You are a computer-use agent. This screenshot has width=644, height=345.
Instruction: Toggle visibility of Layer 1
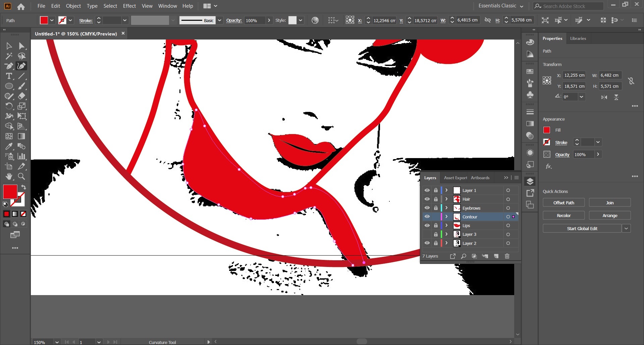click(427, 190)
